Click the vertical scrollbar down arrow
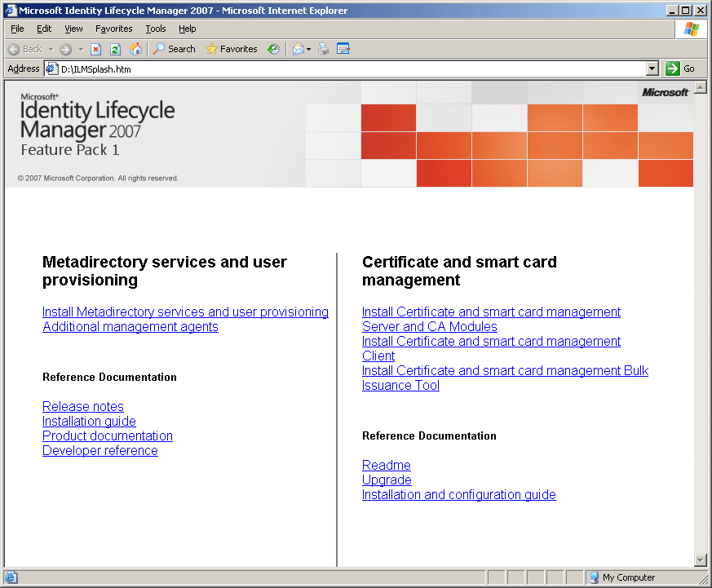This screenshot has height=588, width=712. point(701,560)
